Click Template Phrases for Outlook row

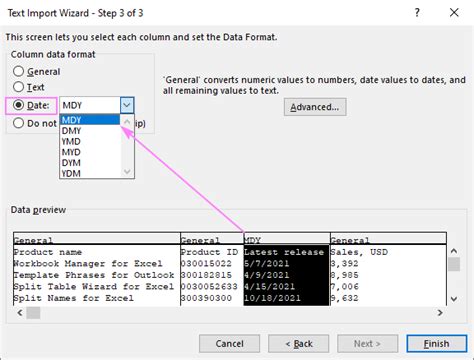[x=94, y=275]
